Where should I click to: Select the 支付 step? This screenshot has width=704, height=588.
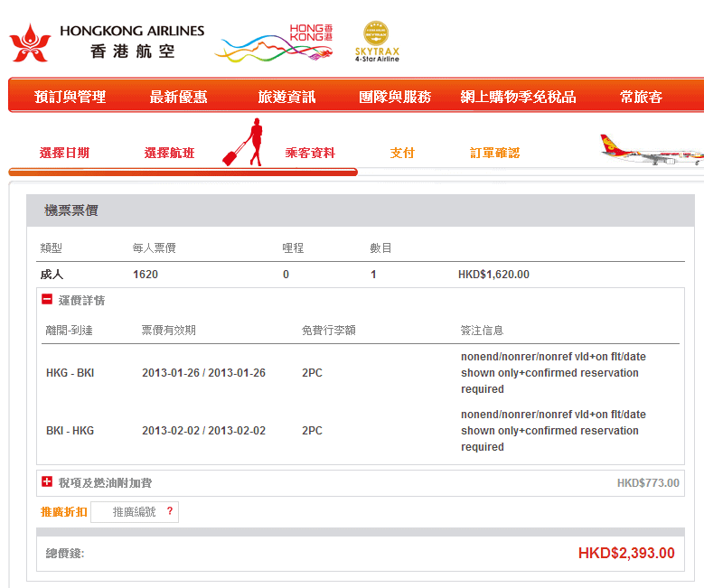[402, 153]
